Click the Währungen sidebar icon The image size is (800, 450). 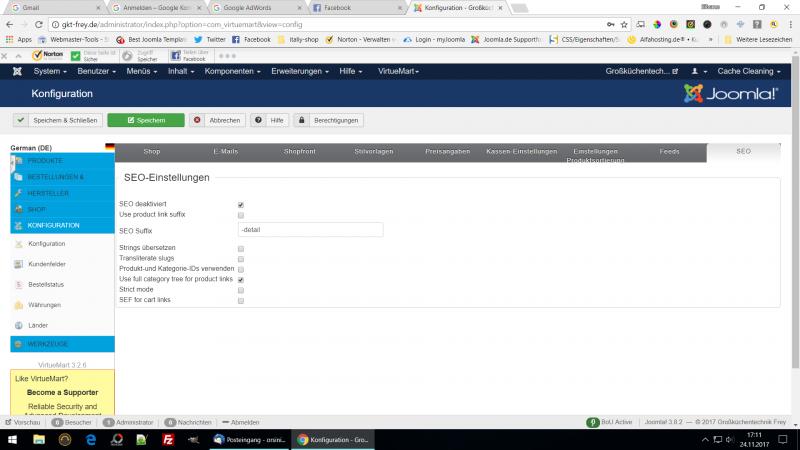point(18,305)
